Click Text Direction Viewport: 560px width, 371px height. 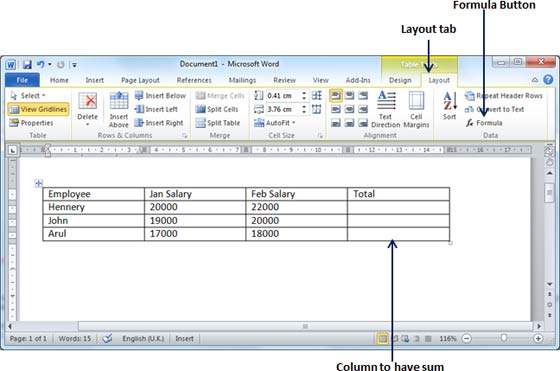click(x=386, y=109)
